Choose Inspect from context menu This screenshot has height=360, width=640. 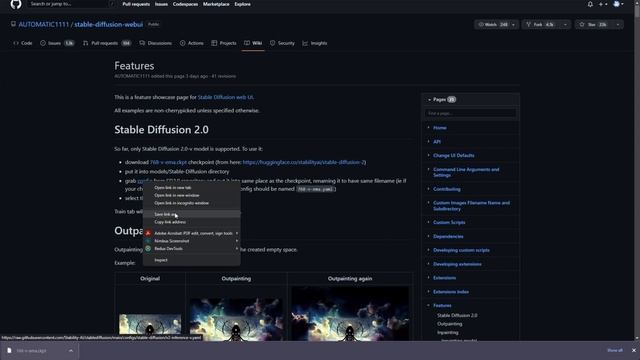[x=191, y=260]
